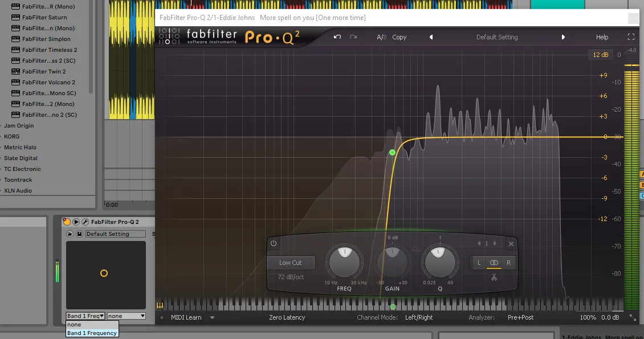Open the Default Setting preset menu
Screen dimensions: 644x339
(x=497, y=37)
